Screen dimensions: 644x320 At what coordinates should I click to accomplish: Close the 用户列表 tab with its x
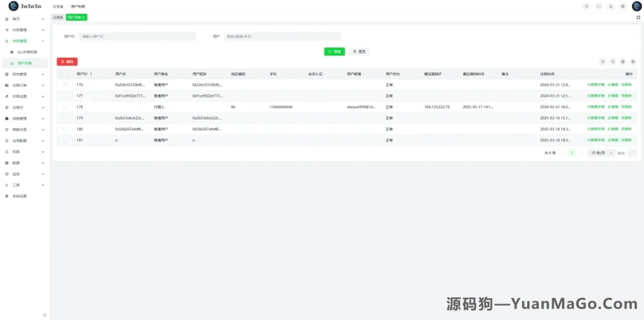tap(84, 17)
